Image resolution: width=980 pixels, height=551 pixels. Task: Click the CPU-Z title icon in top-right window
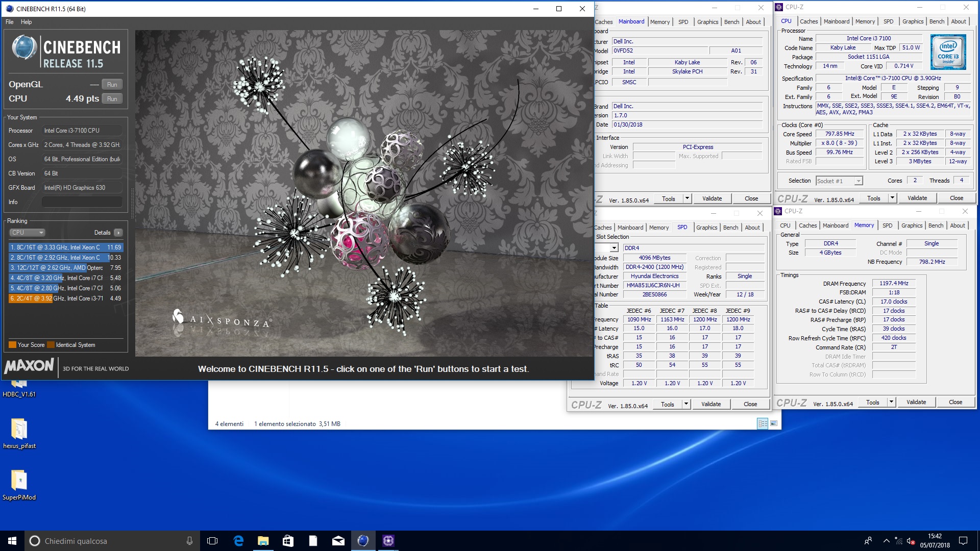(779, 7)
